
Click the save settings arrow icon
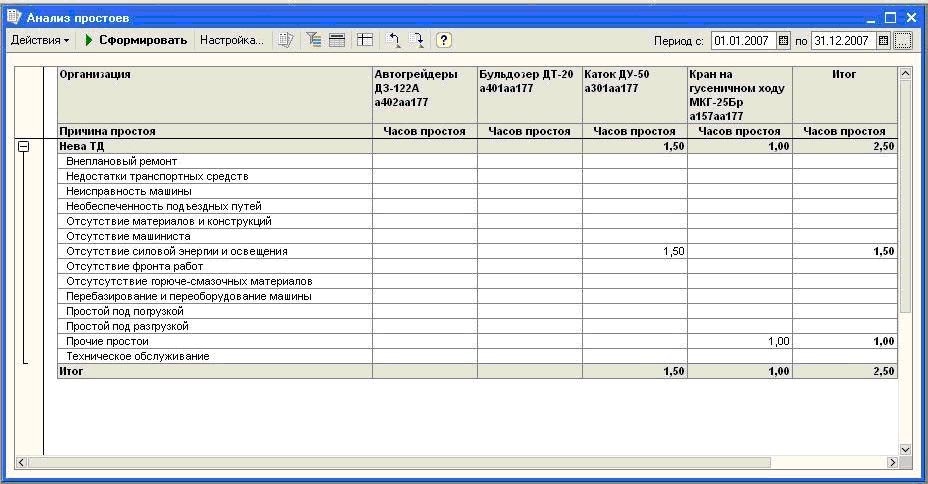[417, 40]
